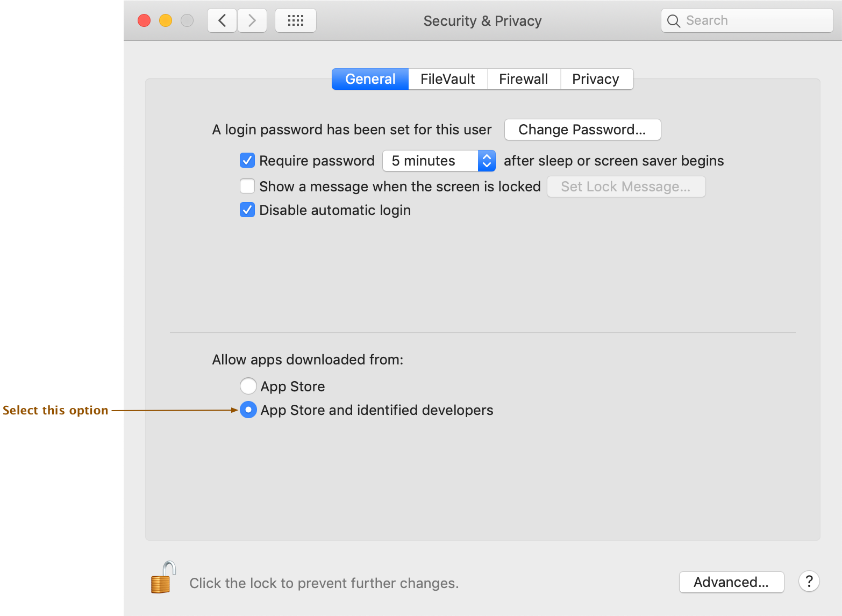The image size is (842, 616).
Task: Click the Change Password... button
Action: tap(582, 130)
